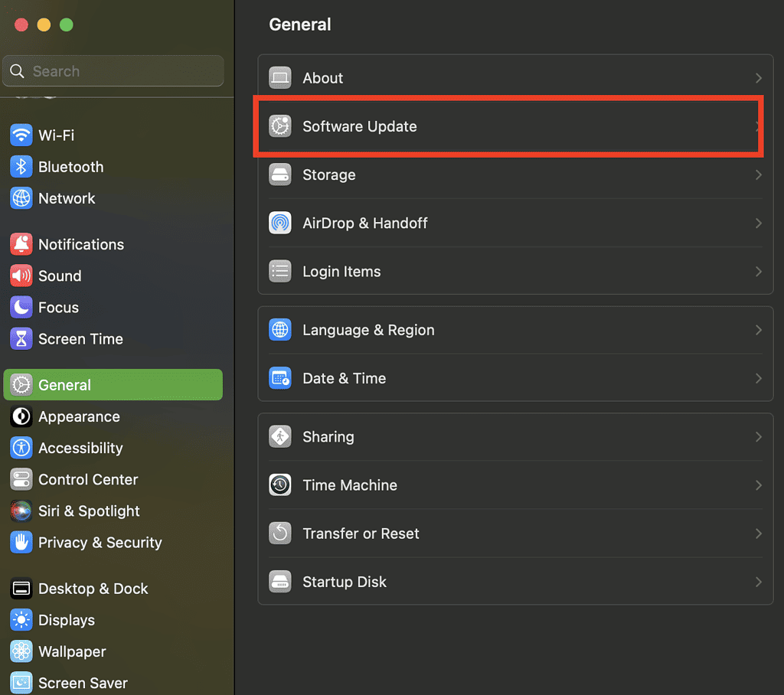
Task: Expand the Sharing row chevron
Action: 758,437
